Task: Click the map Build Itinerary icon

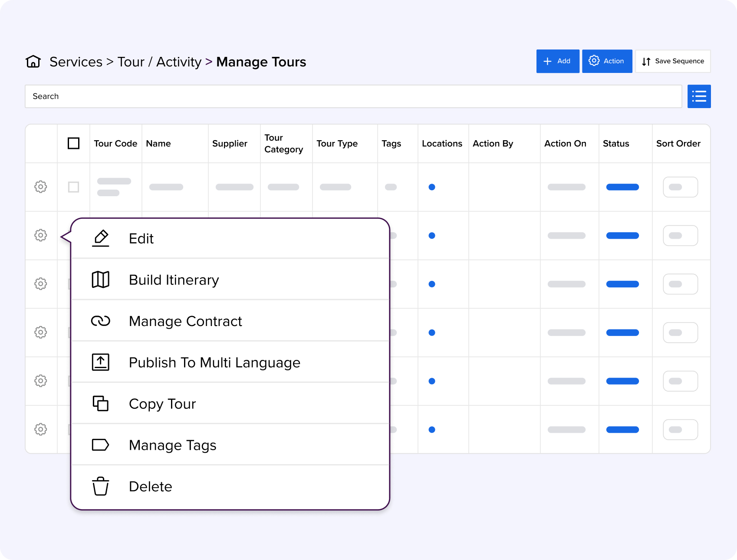Action: [x=101, y=280]
